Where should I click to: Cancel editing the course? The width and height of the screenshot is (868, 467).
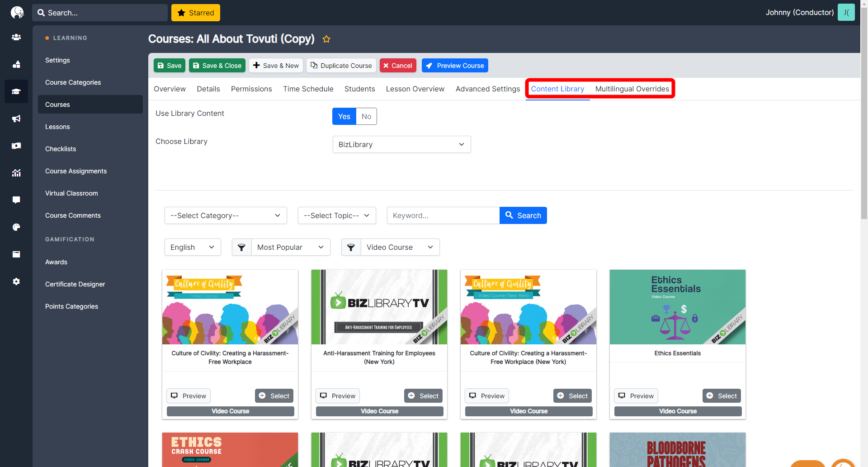tap(398, 65)
